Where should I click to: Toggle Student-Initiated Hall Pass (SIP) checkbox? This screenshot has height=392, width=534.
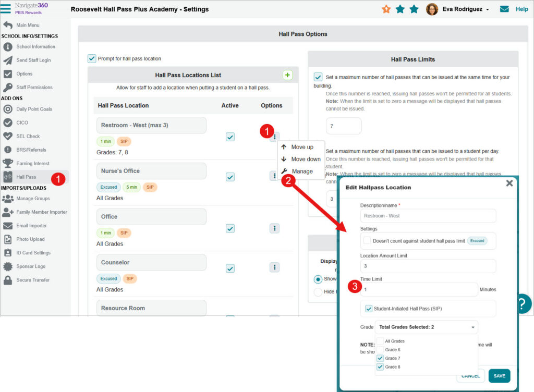(x=369, y=309)
